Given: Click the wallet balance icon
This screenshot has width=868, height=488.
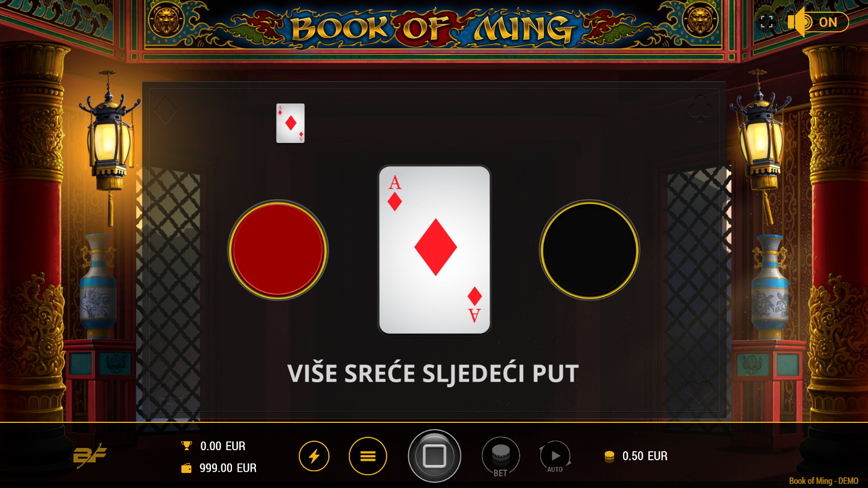Looking at the screenshot, I should pos(186,469).
